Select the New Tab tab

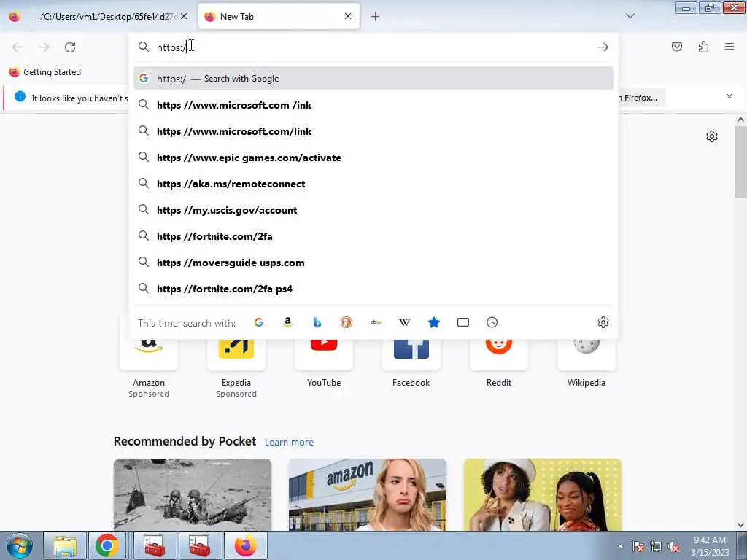(279, 17)
